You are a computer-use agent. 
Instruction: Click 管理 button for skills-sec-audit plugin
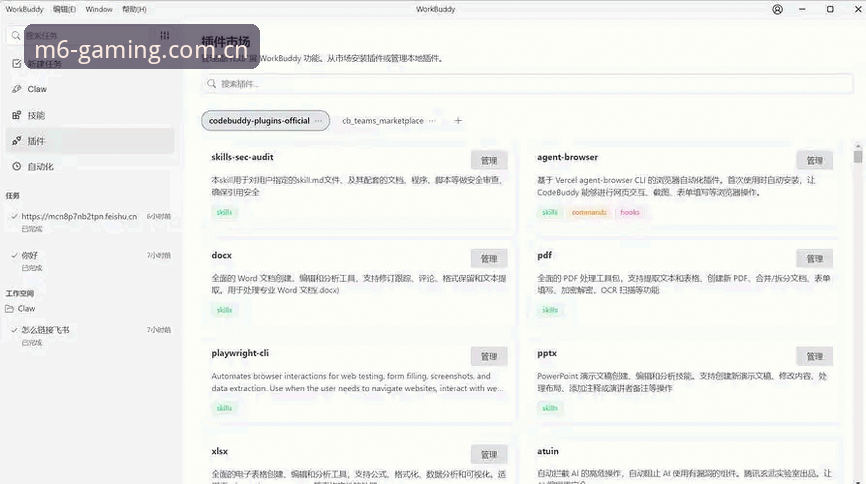489,160
